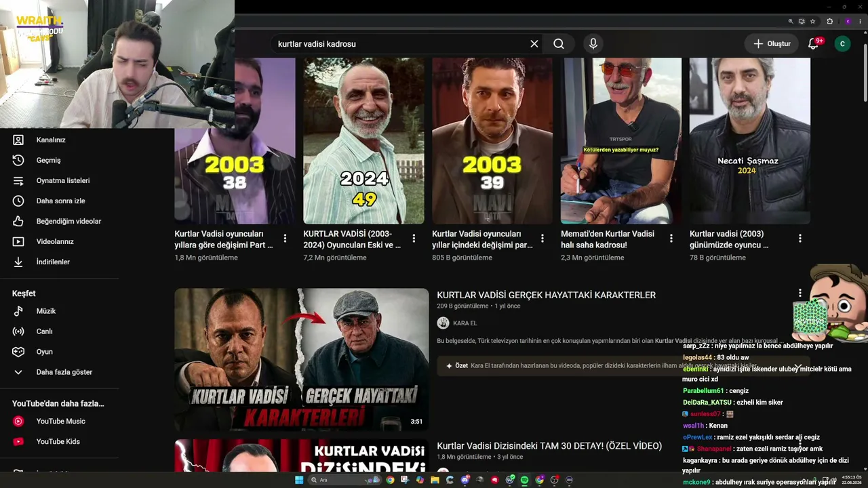Click the install app icon in address bar

pyautogui.click(x=802, y=22)
